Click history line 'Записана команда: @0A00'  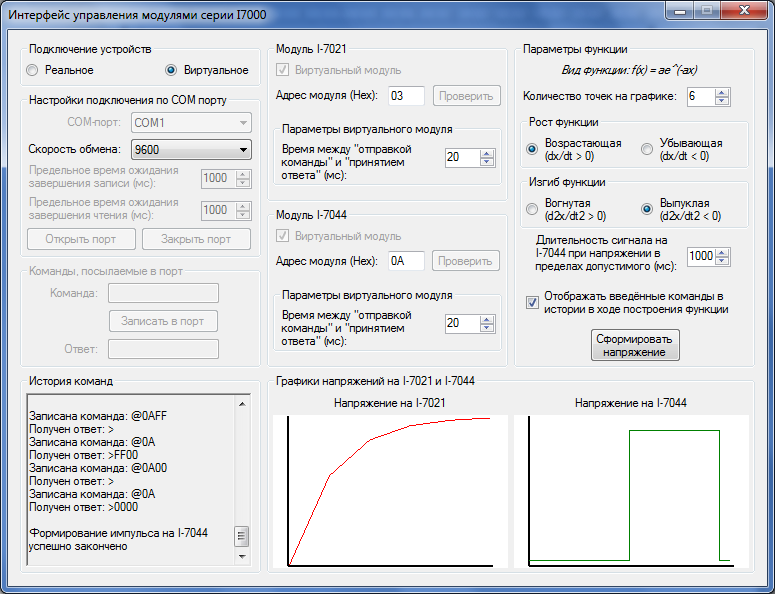tap(98, 468)
